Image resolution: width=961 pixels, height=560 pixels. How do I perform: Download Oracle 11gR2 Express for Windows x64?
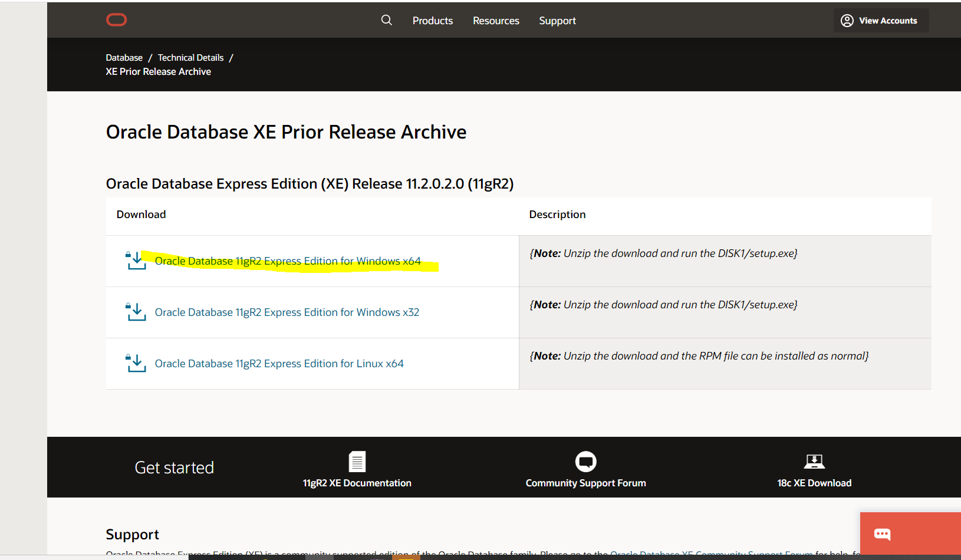[x=288, y=261]
